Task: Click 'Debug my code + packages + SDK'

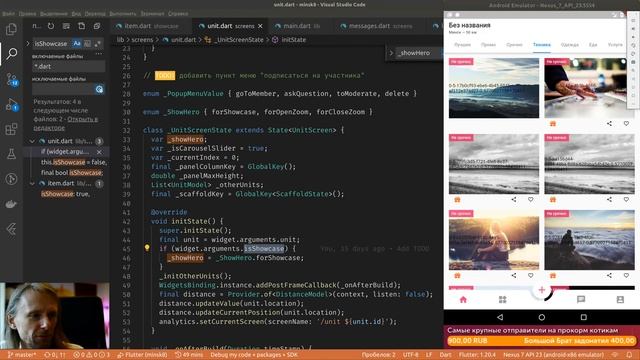Action: tap(254, 355)
